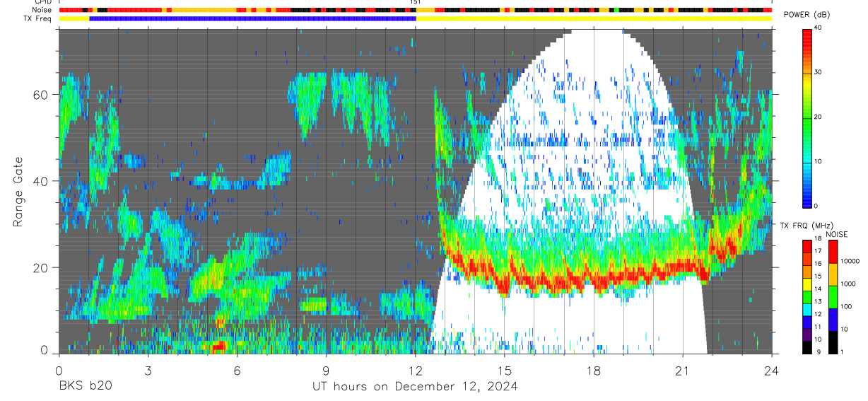Click the 1000 label on NOISE scale

(847, 284)
